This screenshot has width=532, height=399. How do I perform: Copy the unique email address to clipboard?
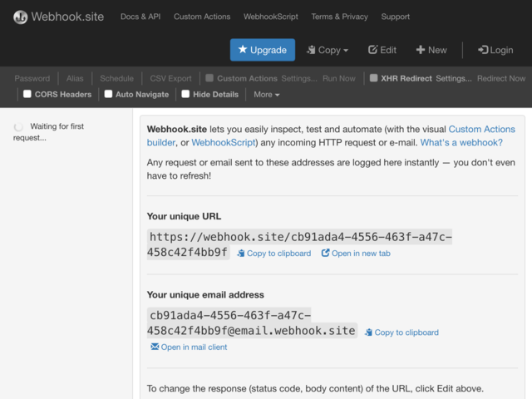coord(401,332)
